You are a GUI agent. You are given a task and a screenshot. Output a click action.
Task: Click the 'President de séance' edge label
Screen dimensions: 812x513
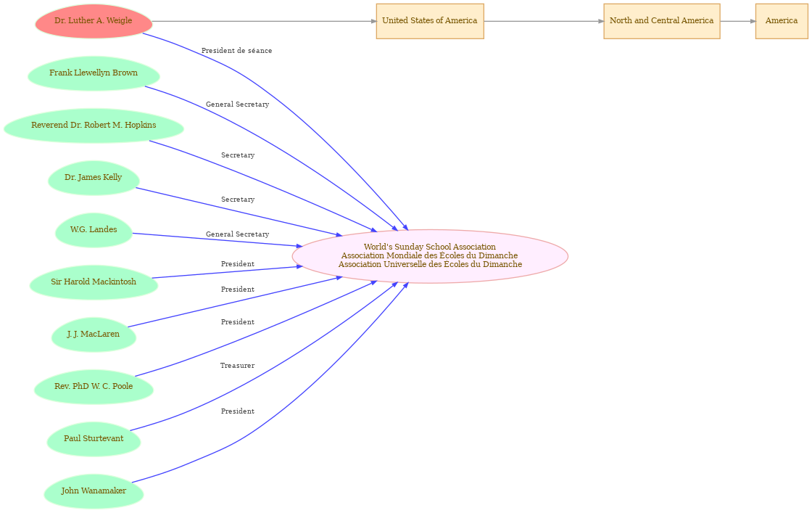click(x=236, y=51)
